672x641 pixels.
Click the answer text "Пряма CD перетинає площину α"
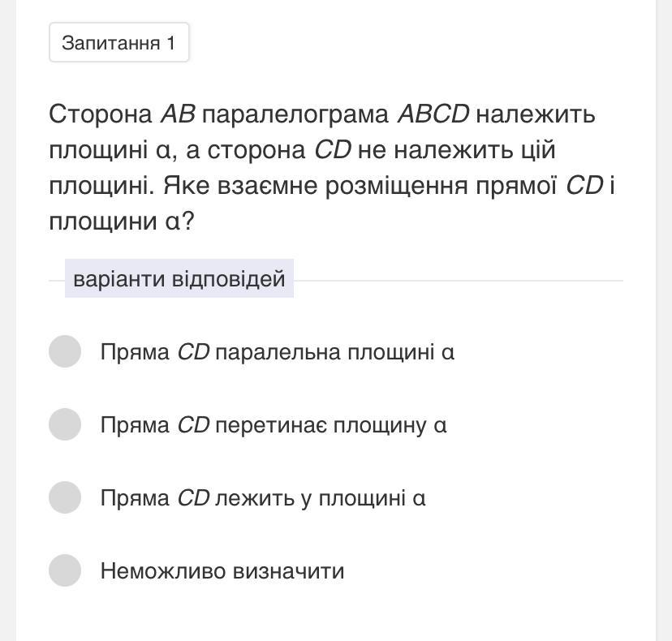[x=274, y=425]
